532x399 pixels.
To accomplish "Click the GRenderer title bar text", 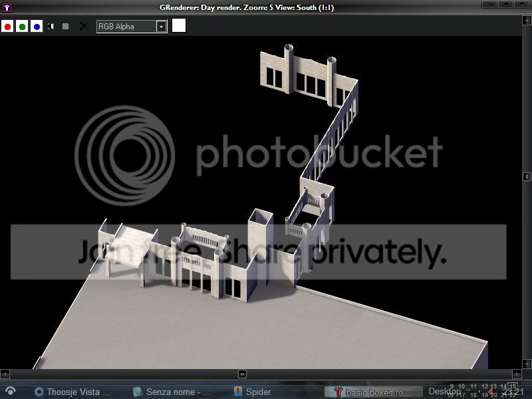I will click(247, 7).
